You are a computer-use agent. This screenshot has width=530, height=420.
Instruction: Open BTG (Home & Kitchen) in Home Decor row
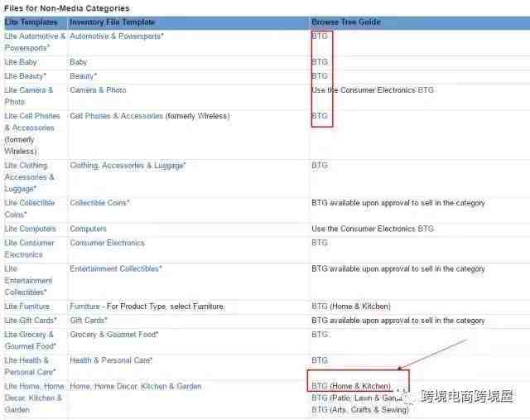[x=351, y=386]
